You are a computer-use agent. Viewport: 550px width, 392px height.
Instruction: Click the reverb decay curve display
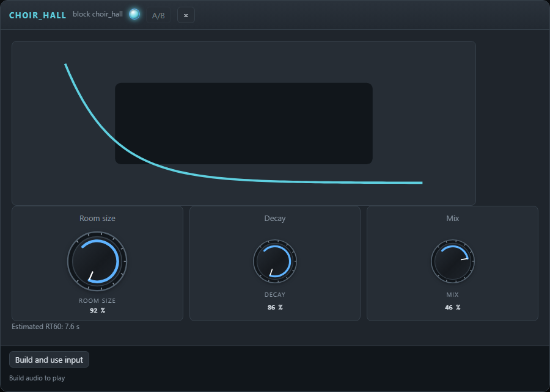(x=244, y=123)
